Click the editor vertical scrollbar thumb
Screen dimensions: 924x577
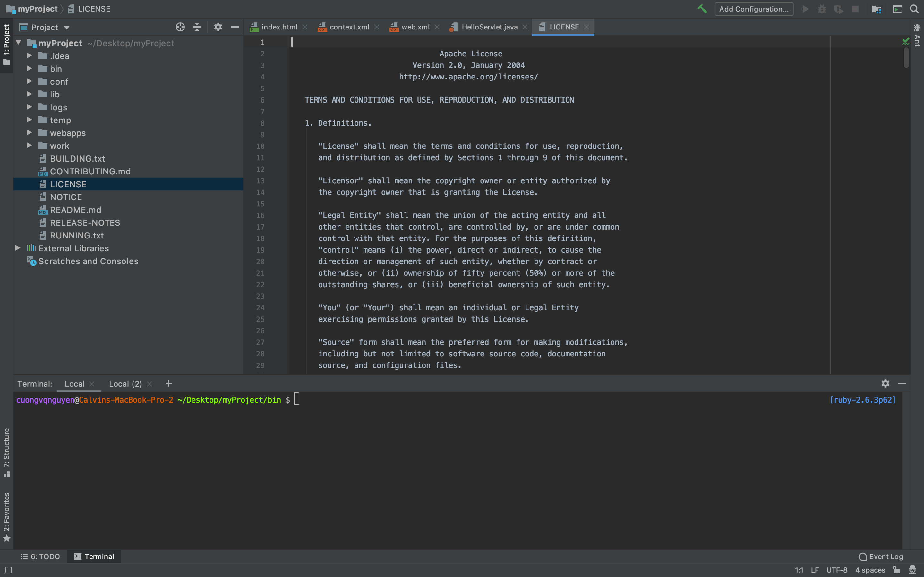[x=906, y=57]
